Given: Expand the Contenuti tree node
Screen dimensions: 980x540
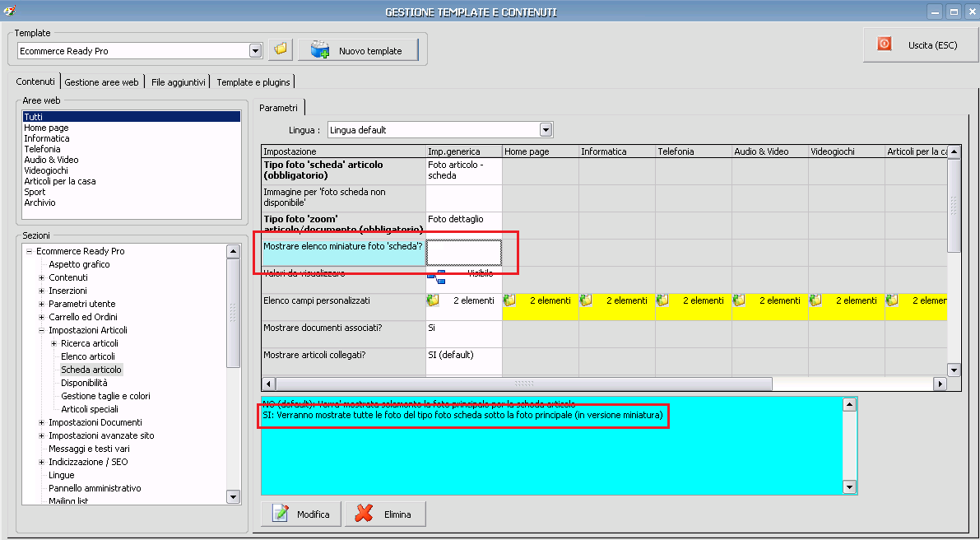Looking at the screenshot, I should 42,277.
